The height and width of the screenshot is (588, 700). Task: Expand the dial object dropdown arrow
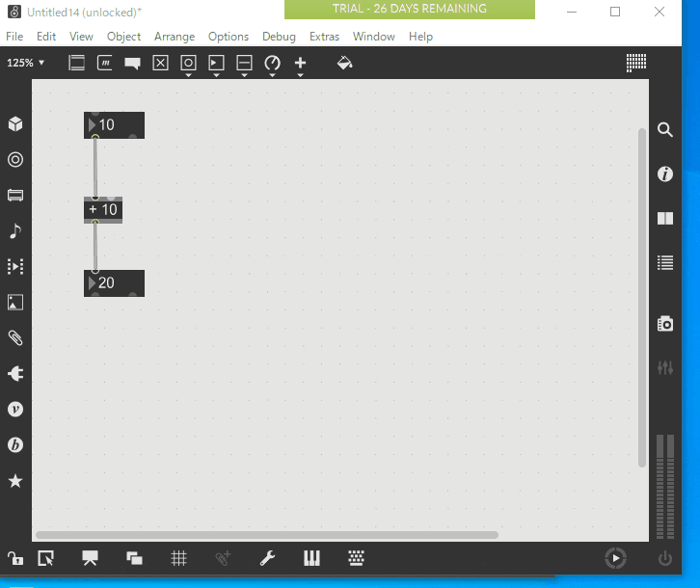(272, 75)
